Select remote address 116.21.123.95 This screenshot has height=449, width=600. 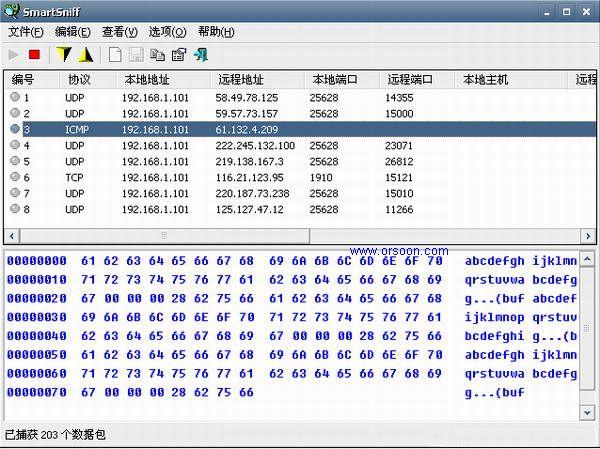click(x=249, y=178)
